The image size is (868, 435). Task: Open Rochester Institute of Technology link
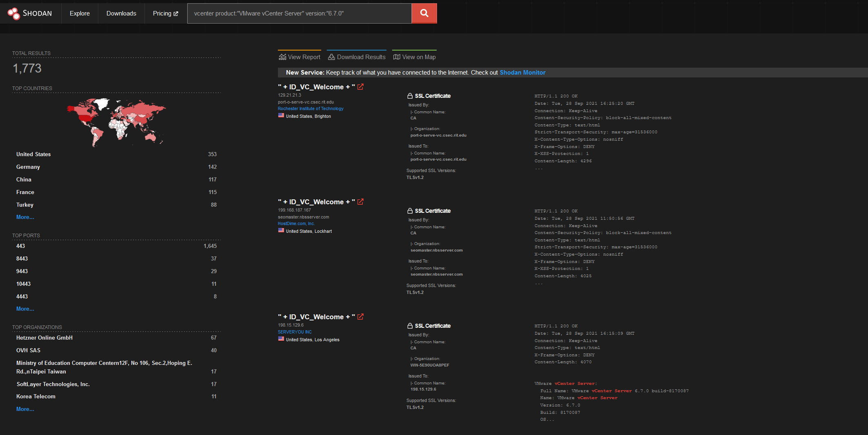(311, 108)
